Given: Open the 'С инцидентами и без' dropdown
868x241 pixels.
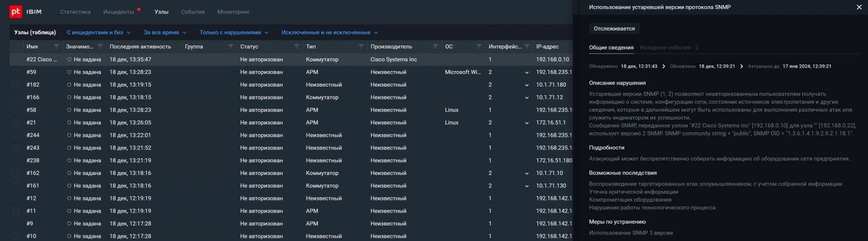Looking at the screenshot, I should [98, 33].
